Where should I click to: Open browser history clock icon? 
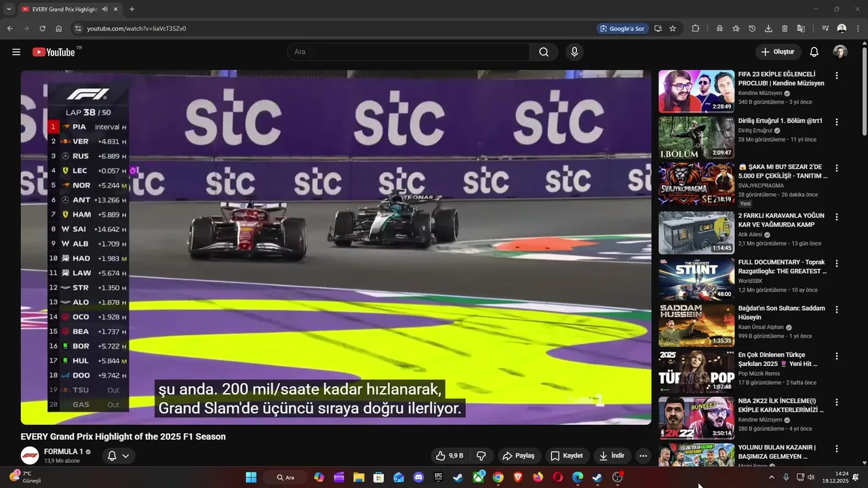click(x=752, y=28)
